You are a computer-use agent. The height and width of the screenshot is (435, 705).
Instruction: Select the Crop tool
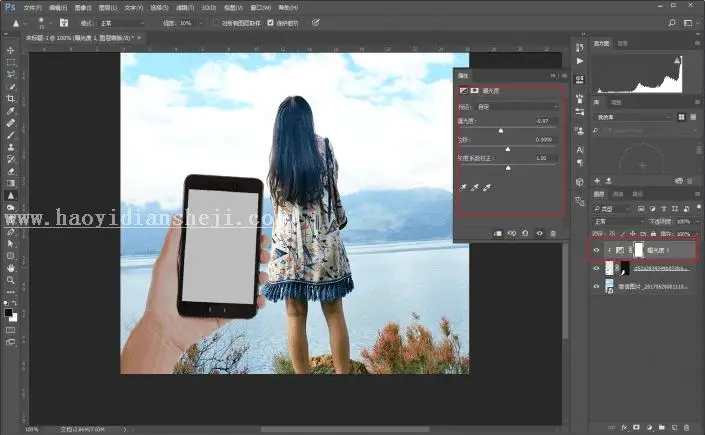point(10,99)
